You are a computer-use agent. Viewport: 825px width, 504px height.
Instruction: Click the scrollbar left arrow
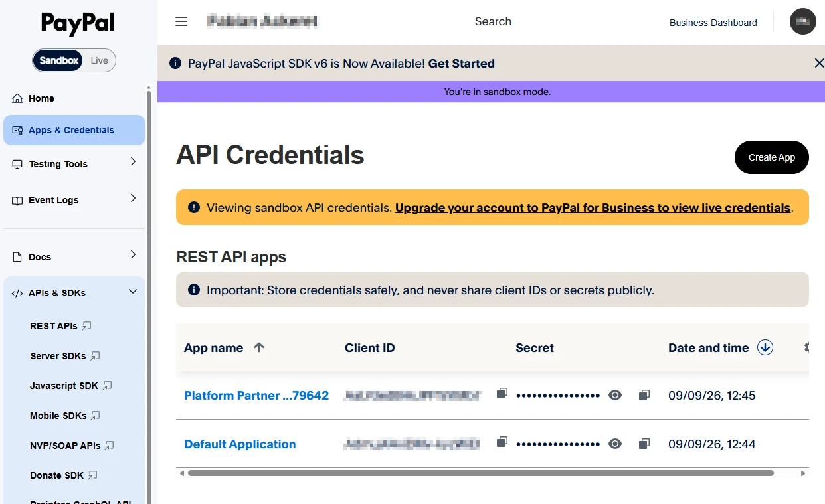[181, 473]
